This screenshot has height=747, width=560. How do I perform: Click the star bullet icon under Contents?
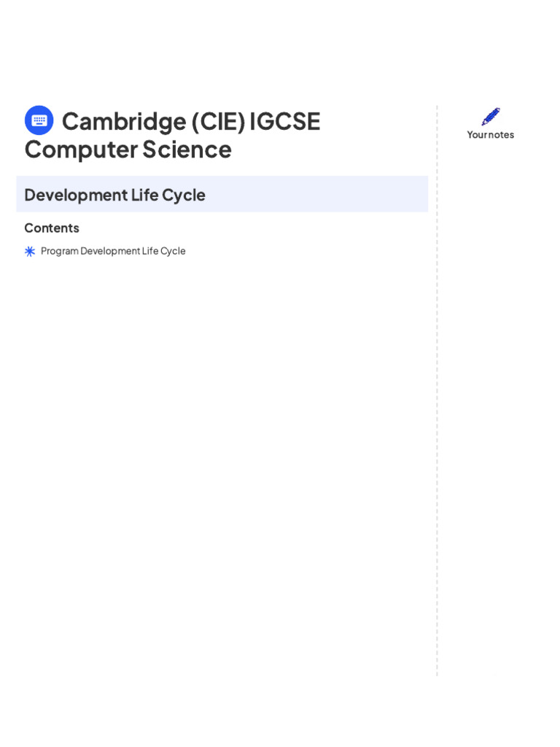click(30, 251)
